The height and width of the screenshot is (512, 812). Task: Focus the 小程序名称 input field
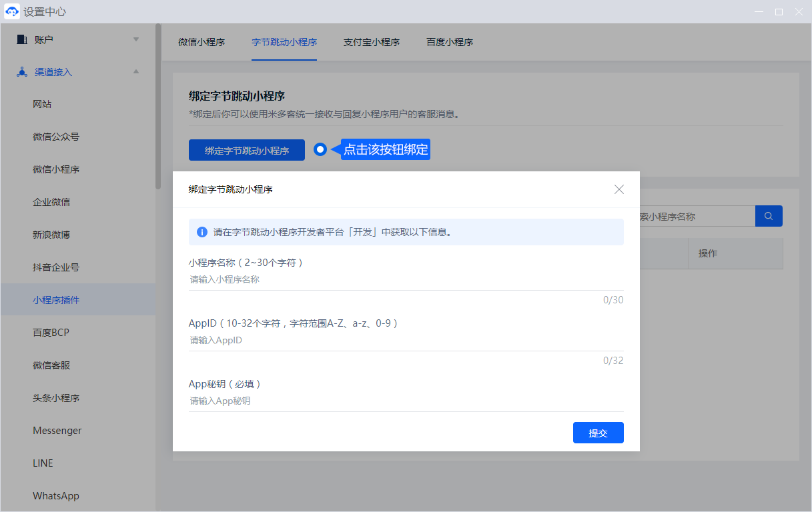(x=406, y=280)
